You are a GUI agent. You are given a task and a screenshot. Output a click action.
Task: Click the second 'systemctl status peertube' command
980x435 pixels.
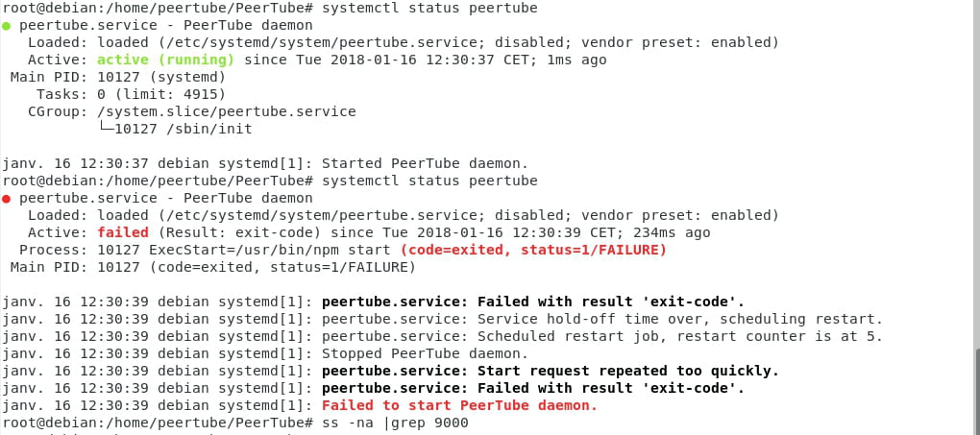[429, 181]
